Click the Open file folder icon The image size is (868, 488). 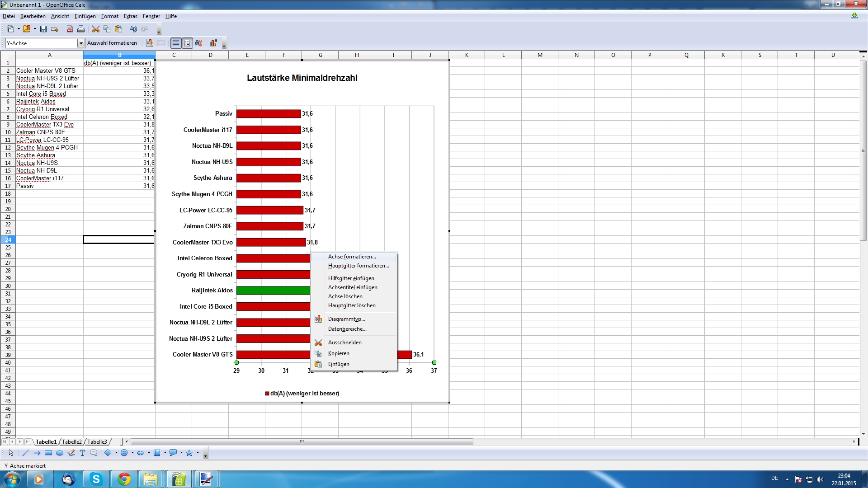27,29
